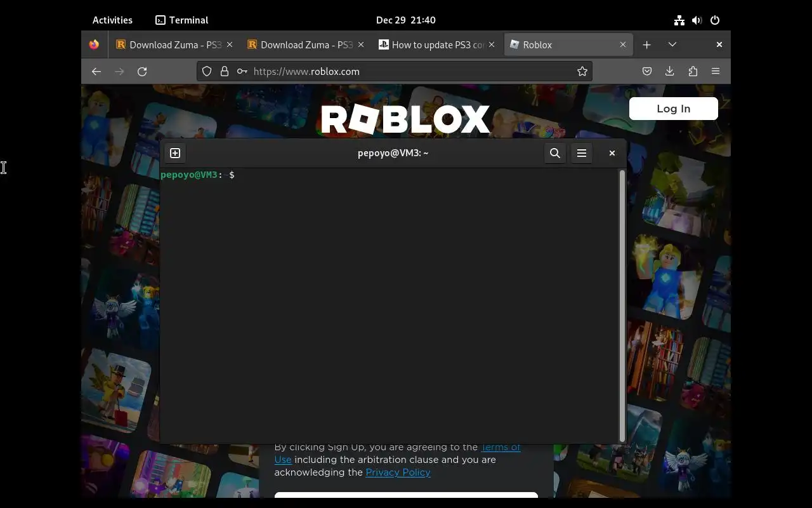Search within the terminal window
812x508 pixels.
pyautogui.click(x=555, y=153)
